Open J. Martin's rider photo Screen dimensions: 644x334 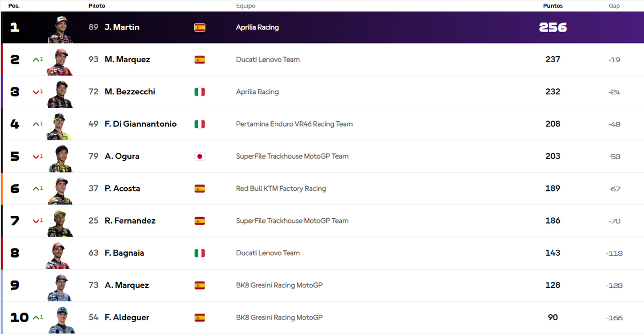click(x=60, y=29)
